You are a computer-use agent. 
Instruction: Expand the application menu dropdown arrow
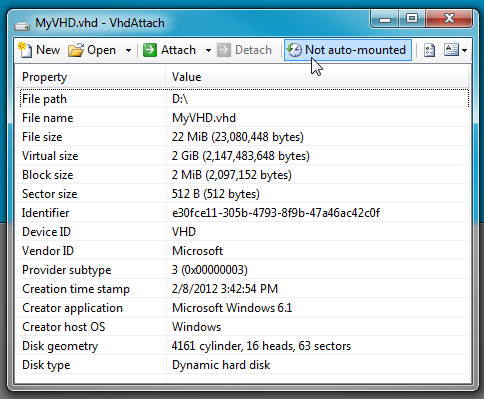click(465, 50)
